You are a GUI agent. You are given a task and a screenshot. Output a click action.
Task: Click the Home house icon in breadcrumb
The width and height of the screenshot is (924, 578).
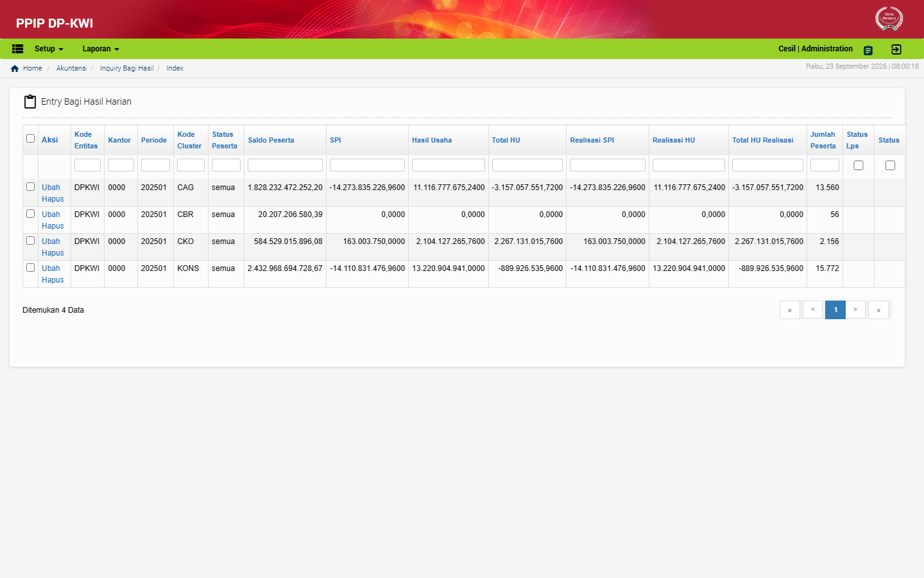point(15,68)
